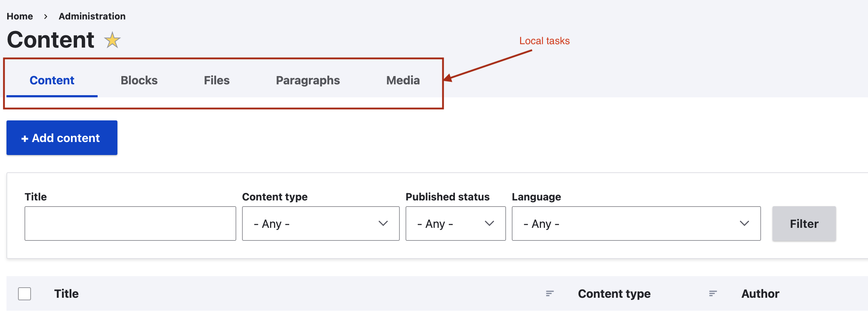Focus the Title filter text field

pyautogui.click(x=130, y=224)
